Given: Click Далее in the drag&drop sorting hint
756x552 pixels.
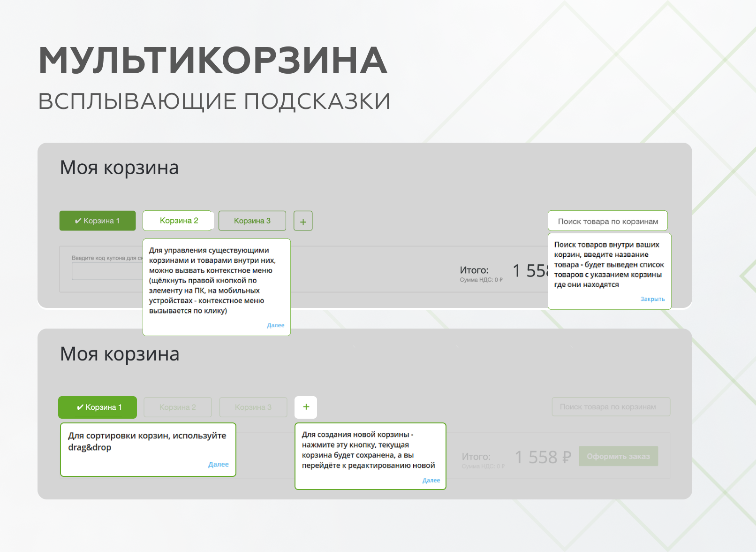Looking at the screenshot, I should pyautogui.click(x=218, y=464).
